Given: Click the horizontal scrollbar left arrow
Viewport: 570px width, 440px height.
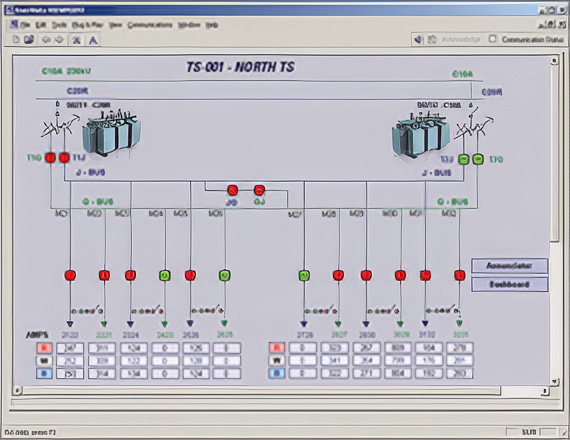Looking at the screenshot, I should [x=17, y=391].
